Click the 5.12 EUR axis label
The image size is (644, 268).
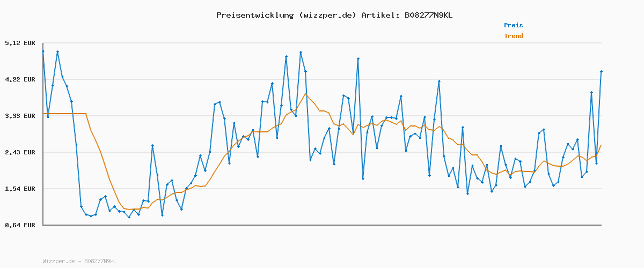(20, 43)
